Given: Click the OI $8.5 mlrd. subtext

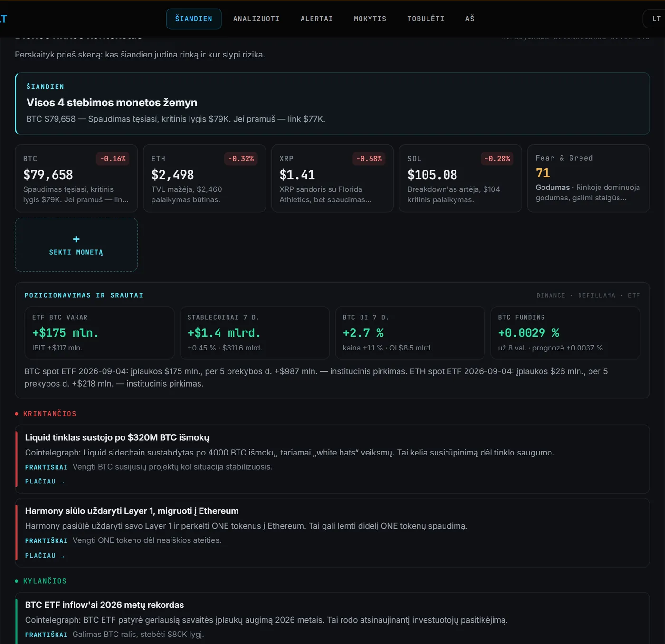Looking at the screenshot, I should pos(411,348).
